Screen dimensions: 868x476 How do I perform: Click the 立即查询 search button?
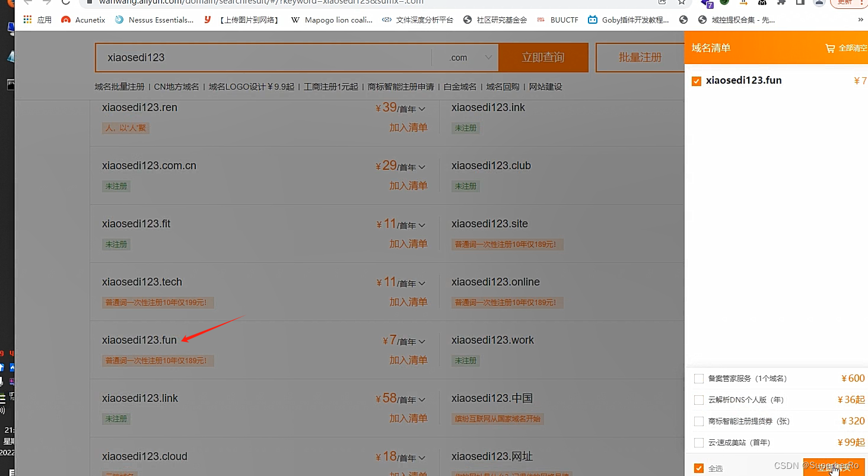(x=543, y=57)
